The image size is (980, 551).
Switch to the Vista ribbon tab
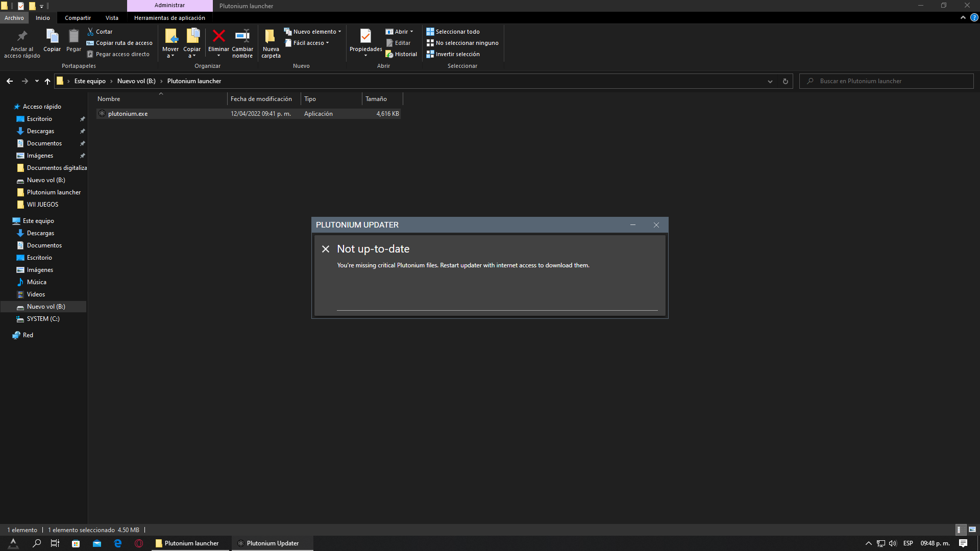click(x=112, y=18)
